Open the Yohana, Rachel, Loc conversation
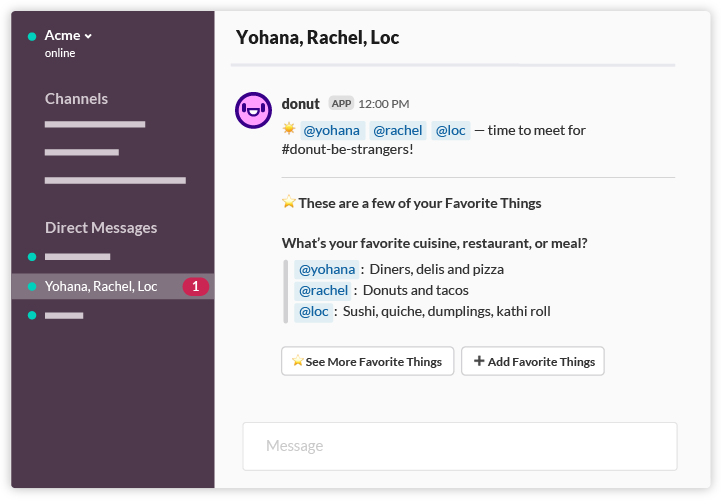This screenshot has height=501, width=721. click(101, 287)
